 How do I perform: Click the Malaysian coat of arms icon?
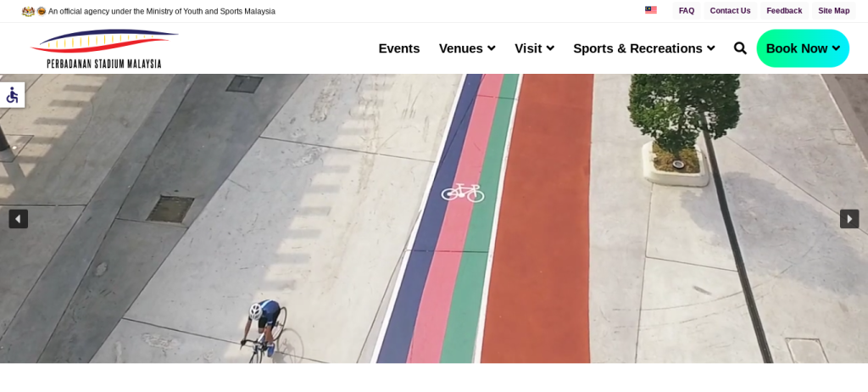(28, 11)
